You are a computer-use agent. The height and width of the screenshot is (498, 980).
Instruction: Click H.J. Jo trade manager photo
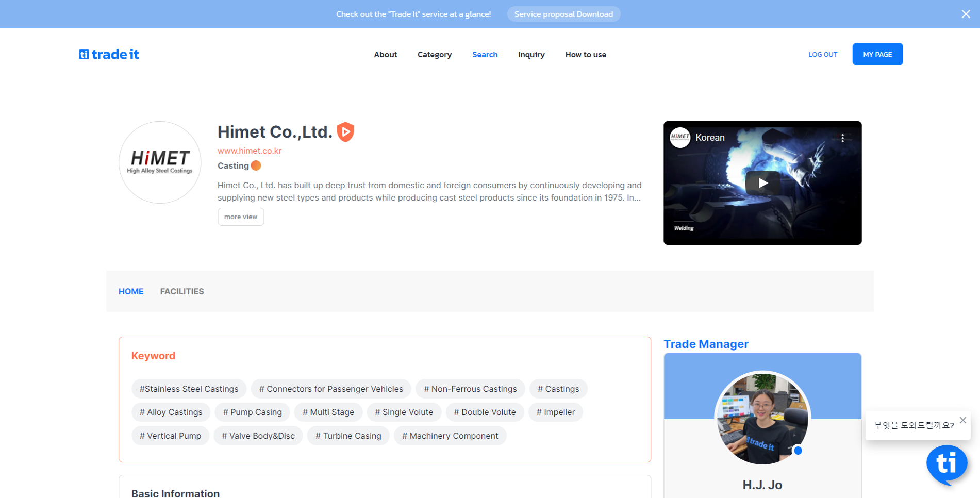pos(762,418)
